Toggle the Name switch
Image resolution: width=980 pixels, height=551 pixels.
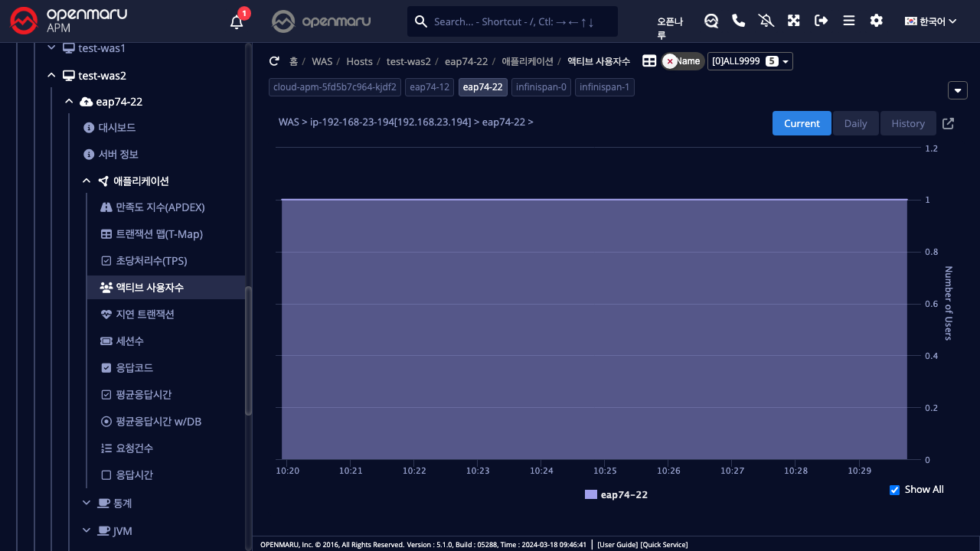click(x=682, y=61)
